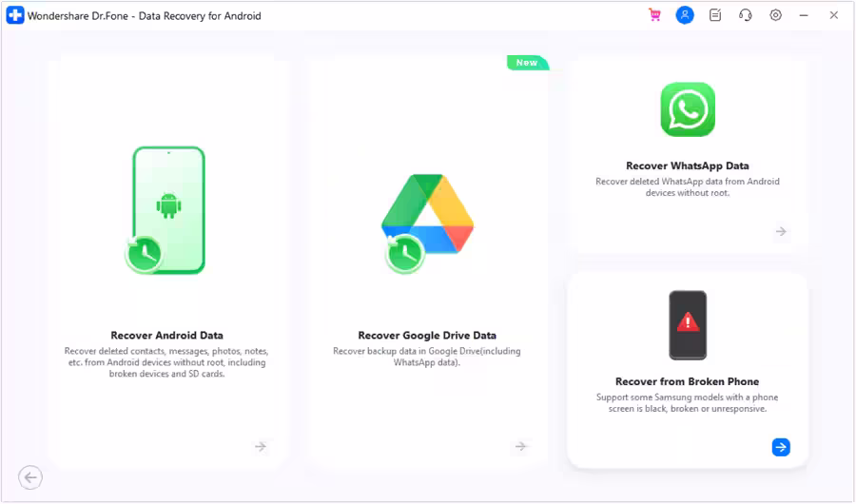Click 'Recover deleted contacts, messages' description
The width and height of the screenshot is (856, 504).
tap(166, 362)
